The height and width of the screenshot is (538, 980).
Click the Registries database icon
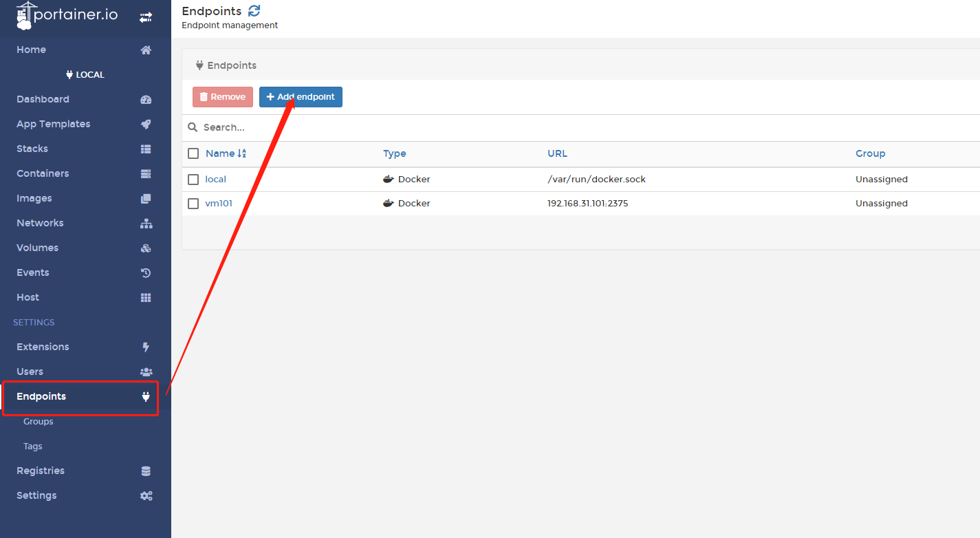coord(146,471)
